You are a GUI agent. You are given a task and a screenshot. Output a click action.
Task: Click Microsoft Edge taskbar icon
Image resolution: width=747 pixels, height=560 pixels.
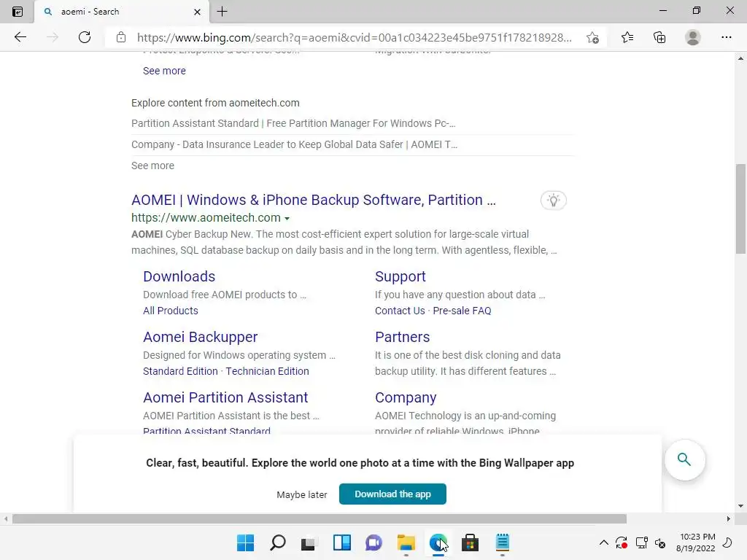coord(438,542)
